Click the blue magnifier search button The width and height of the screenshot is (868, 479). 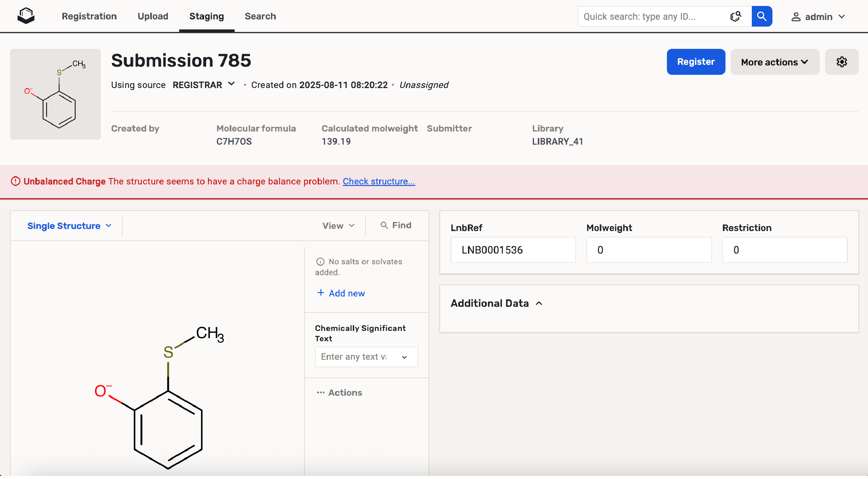pos(761,16)
